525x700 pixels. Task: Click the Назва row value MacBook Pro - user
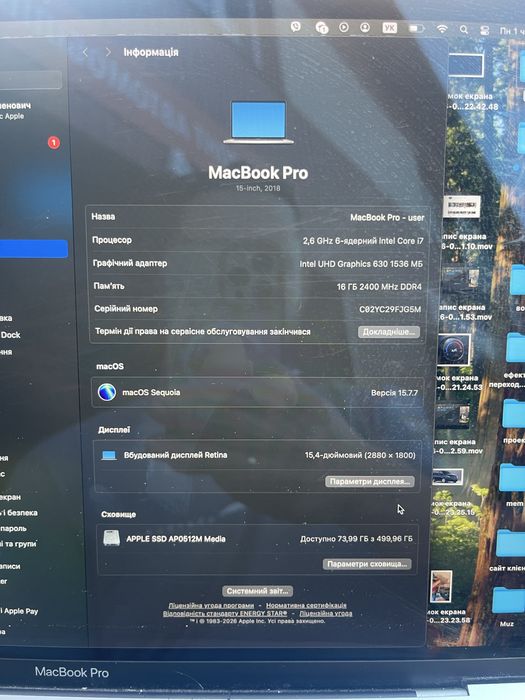[x=387, y=217]
